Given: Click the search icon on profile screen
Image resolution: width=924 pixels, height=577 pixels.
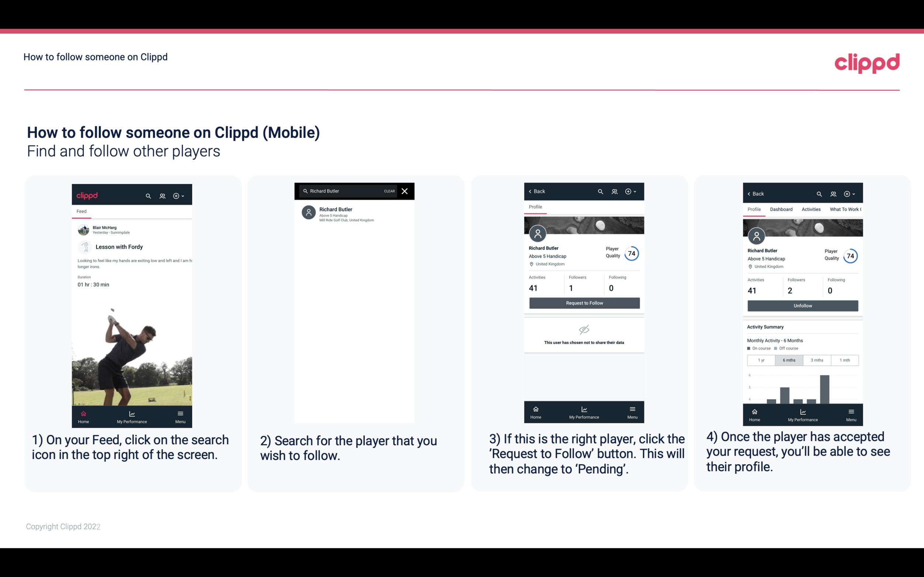Looking at the screenshot, I should tap(599, 191).
